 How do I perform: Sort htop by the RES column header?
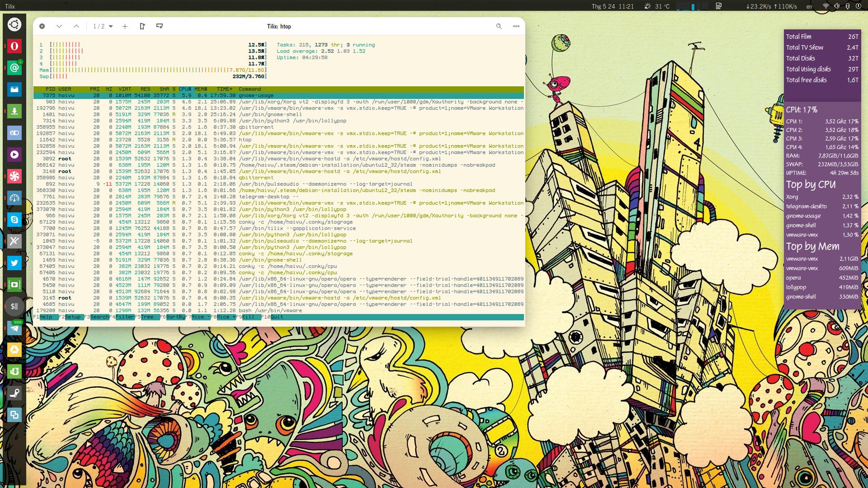pos(145,89)
